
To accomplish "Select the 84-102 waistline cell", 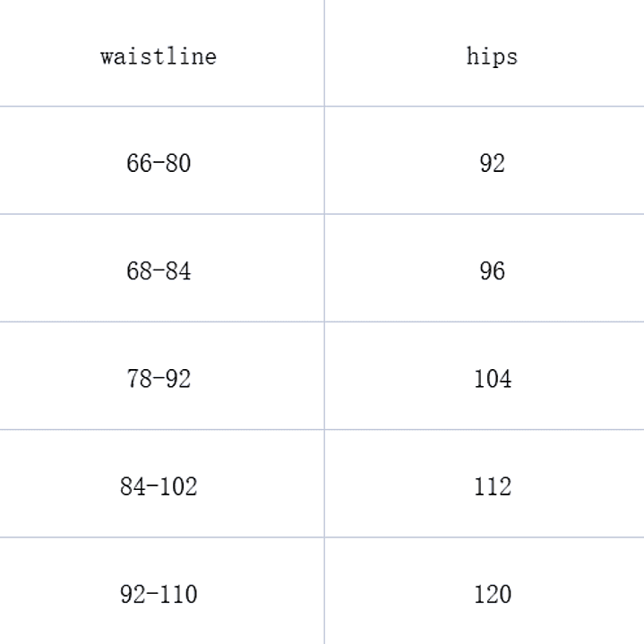I will coord(159,486).
